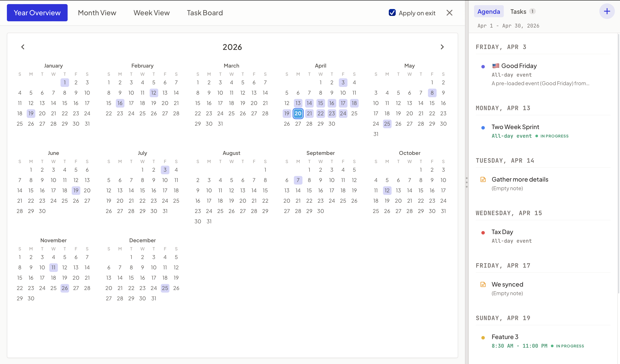
Task: Click the Tasks count badge showing 1
Action: [x=532, y=11]
